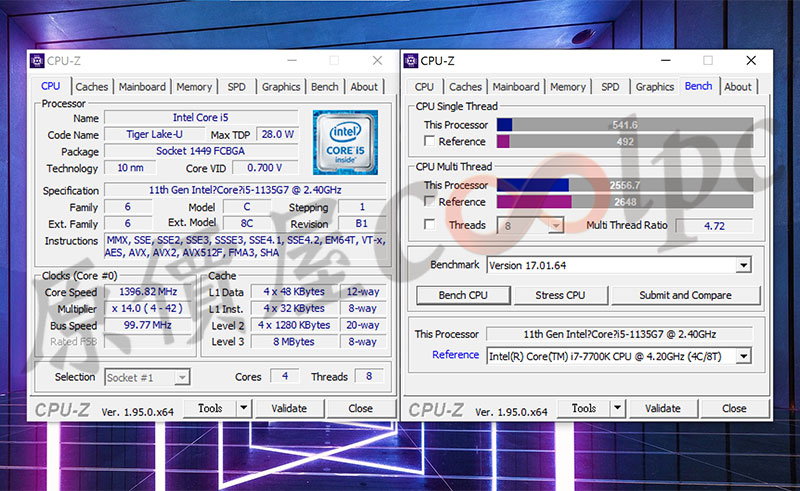
Task: Open Graphics tab in left window
Action: coord(281,87)
